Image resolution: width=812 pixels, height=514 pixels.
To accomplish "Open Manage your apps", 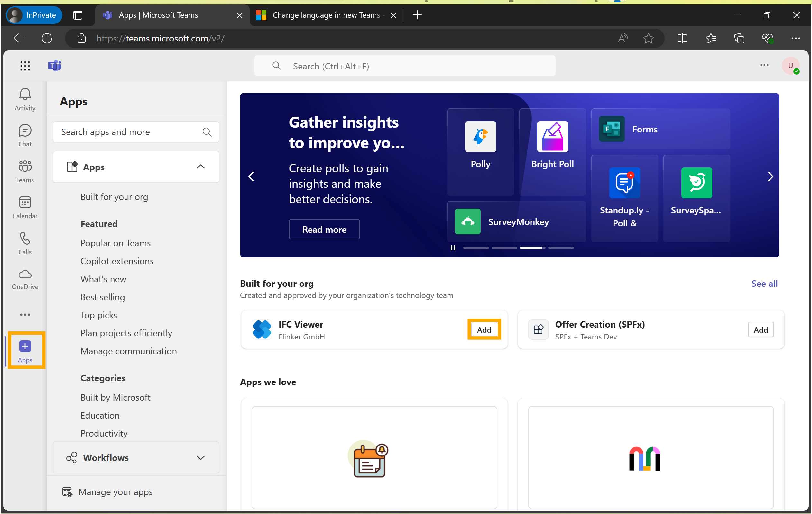I will 107,492.
